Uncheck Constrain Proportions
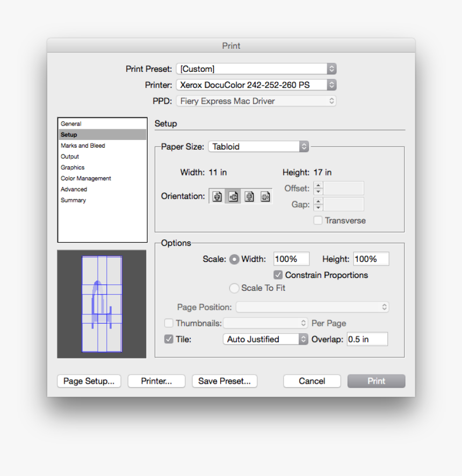 click(278, 275)
